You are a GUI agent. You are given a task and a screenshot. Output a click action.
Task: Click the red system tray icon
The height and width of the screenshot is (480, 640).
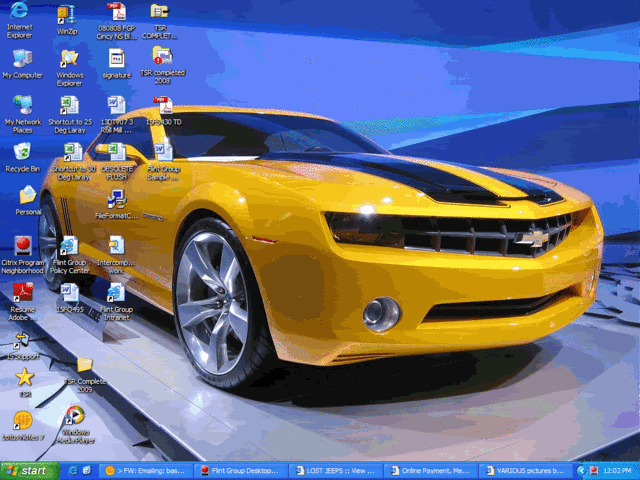(594, 471)
